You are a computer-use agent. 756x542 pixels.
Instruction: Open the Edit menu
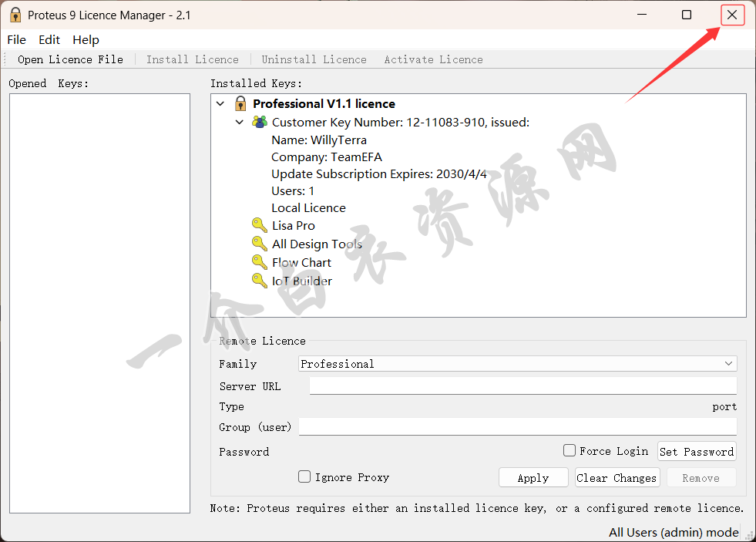[49, 39]
